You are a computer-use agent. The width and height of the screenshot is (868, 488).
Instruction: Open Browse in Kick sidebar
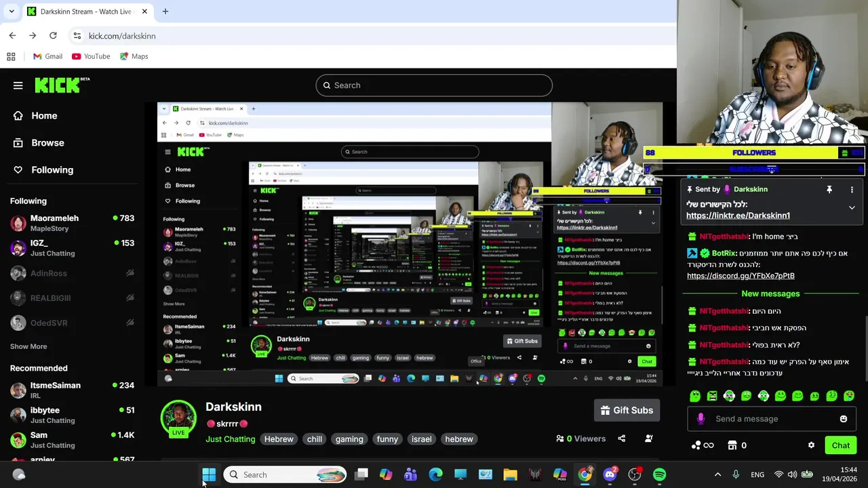coord(39,143)
